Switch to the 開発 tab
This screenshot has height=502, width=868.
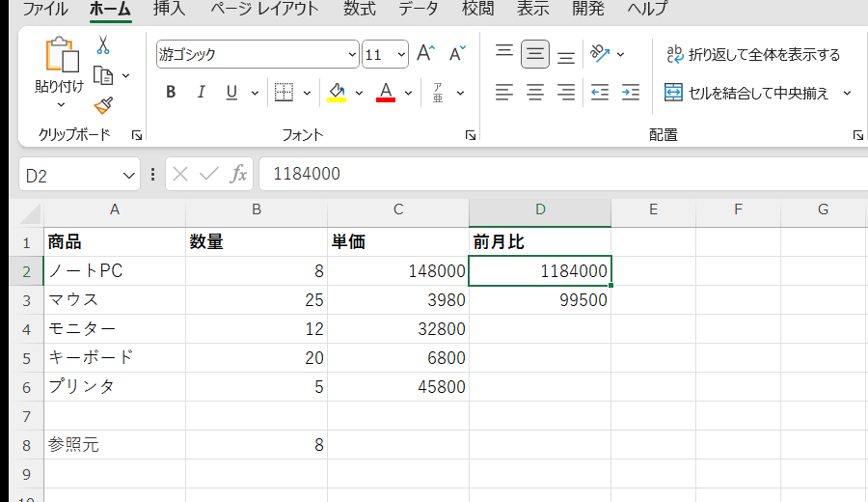[588, 9]
